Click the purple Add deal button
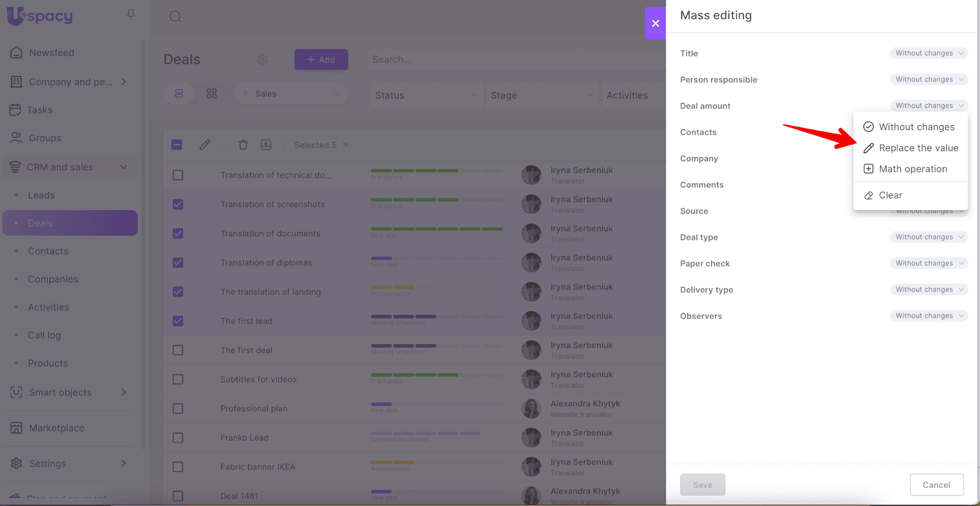Viewport: 980px width, 506px height. tap(321, 59)
